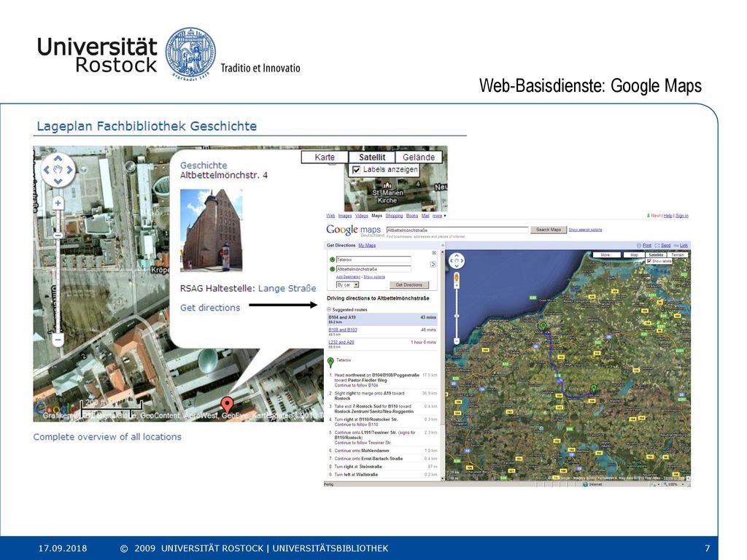The height and width of the screenshot is (560, 747).
Task: Select the 'L232 and A20' route
Action: tap(341, 342)
